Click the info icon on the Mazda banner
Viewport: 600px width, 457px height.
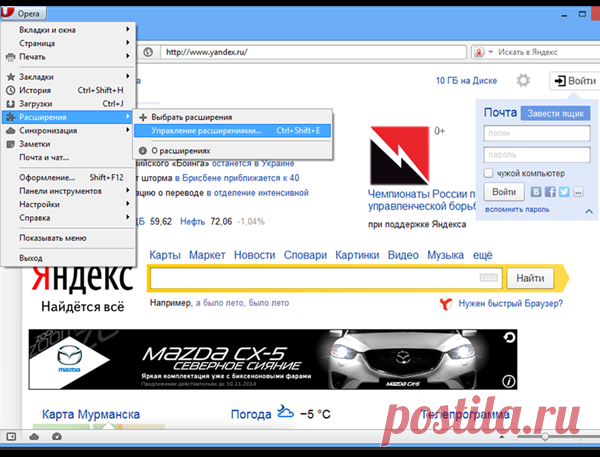509,381
